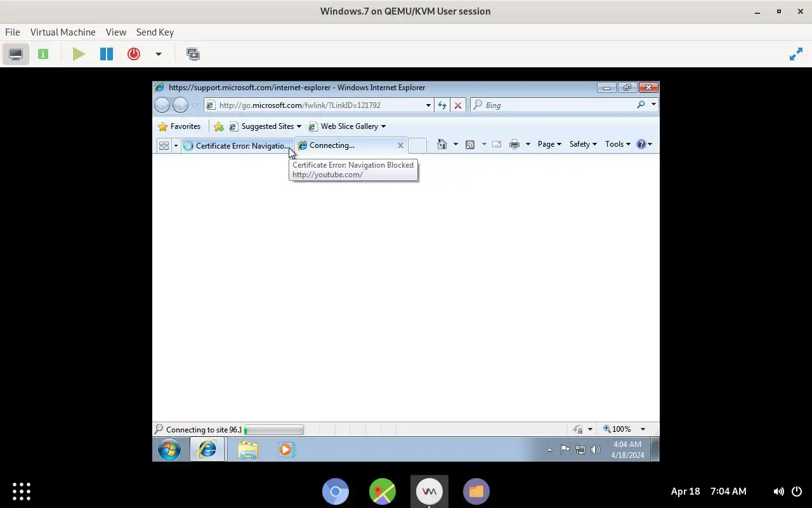Click Add to Favorites Bar star icon

219,126
